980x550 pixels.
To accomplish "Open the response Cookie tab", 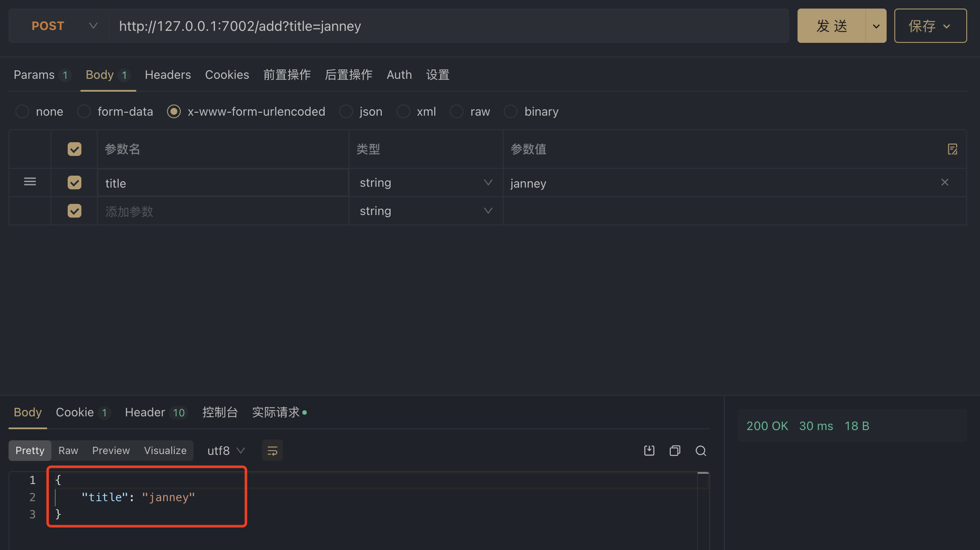I will [75, 412].
